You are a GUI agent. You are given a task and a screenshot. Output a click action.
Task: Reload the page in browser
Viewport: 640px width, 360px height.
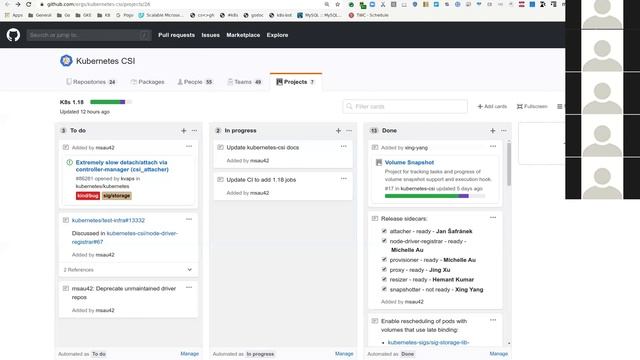[29, 4]
